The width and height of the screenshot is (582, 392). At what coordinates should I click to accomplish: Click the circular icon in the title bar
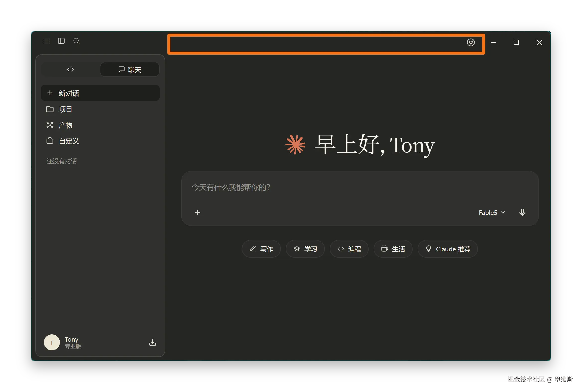click(471, 42)
